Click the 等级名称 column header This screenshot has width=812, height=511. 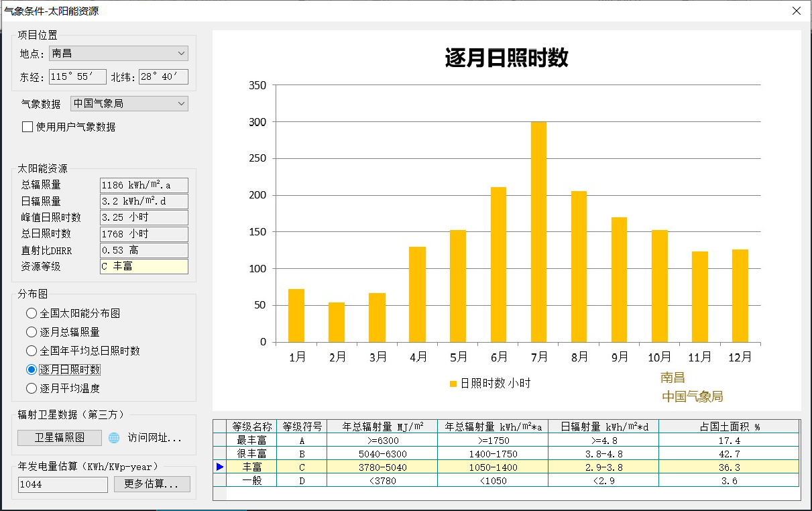tap(252, 427)
